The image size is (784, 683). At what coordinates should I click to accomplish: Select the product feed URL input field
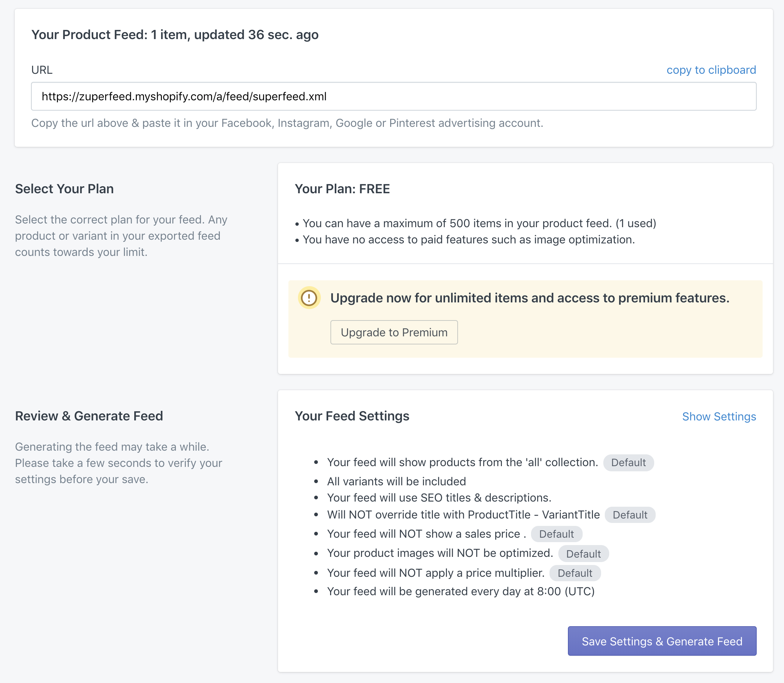coord(393,96)
